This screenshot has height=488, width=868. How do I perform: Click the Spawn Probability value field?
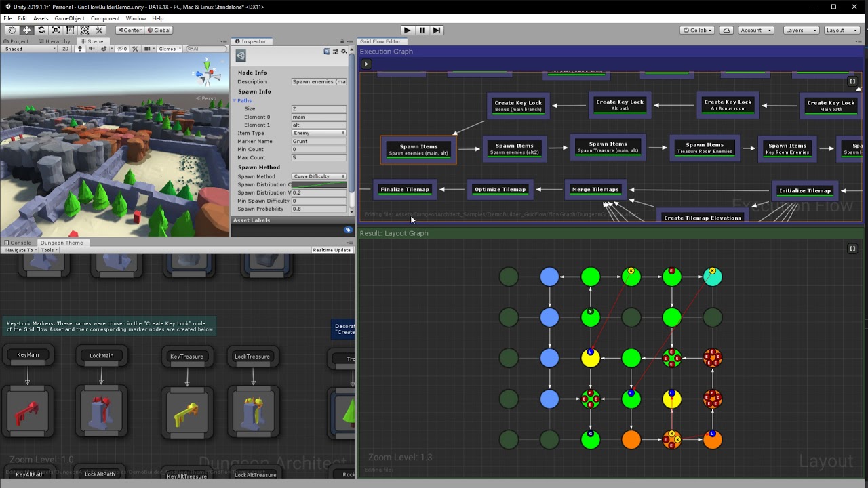pyautogui.click(x=319, y=209)
